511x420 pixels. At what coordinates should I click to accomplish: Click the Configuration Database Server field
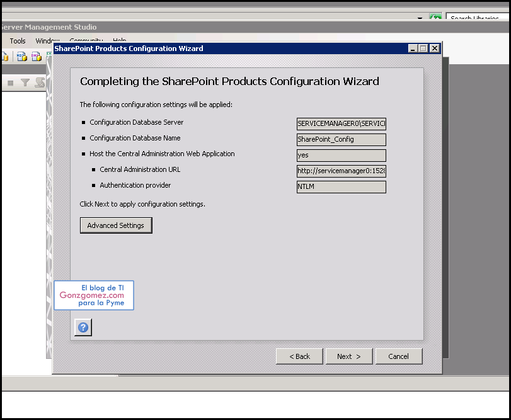coord(342,123)
